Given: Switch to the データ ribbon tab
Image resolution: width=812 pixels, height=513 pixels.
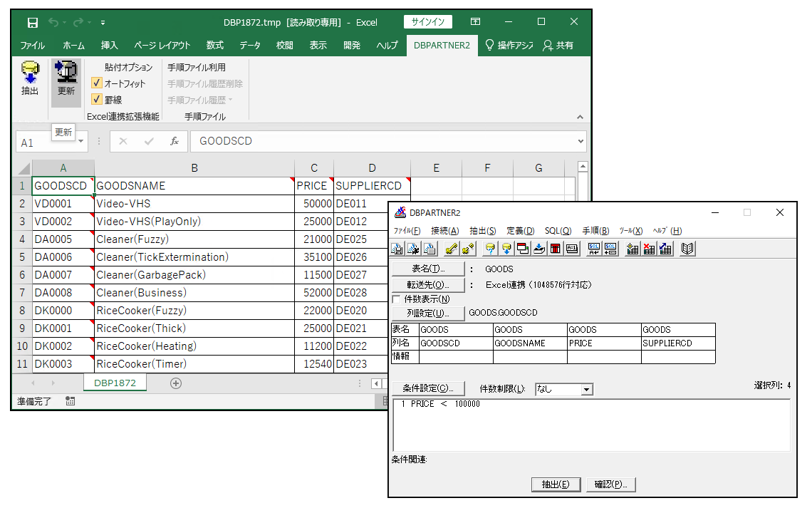Looking at the screenshot, I should (x=250, y=46).
